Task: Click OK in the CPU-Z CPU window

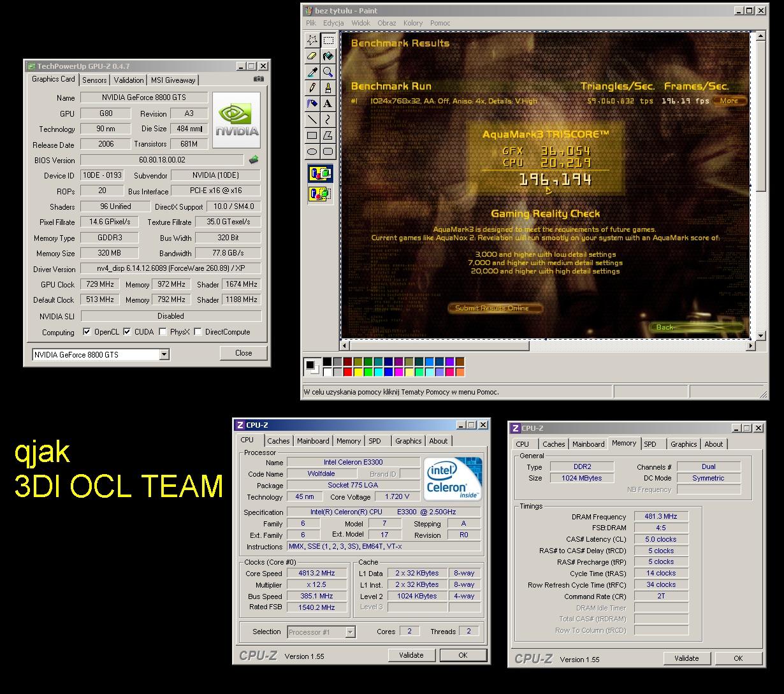Action: (463, 655)
